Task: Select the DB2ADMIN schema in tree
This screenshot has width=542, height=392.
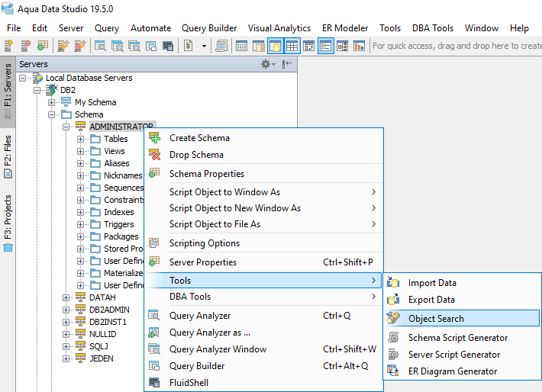Action: (108, 310)
